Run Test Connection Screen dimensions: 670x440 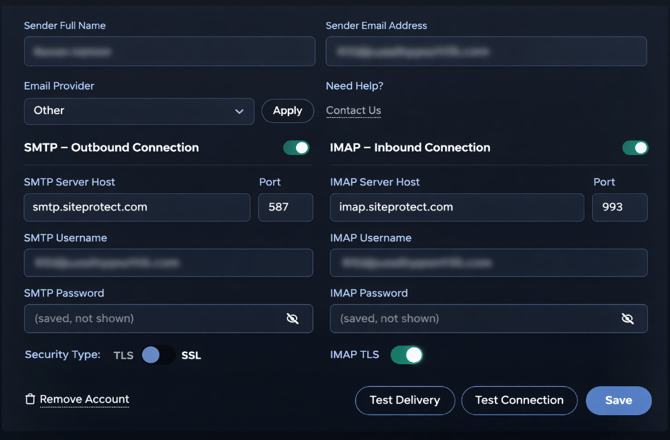coord(519,400)
